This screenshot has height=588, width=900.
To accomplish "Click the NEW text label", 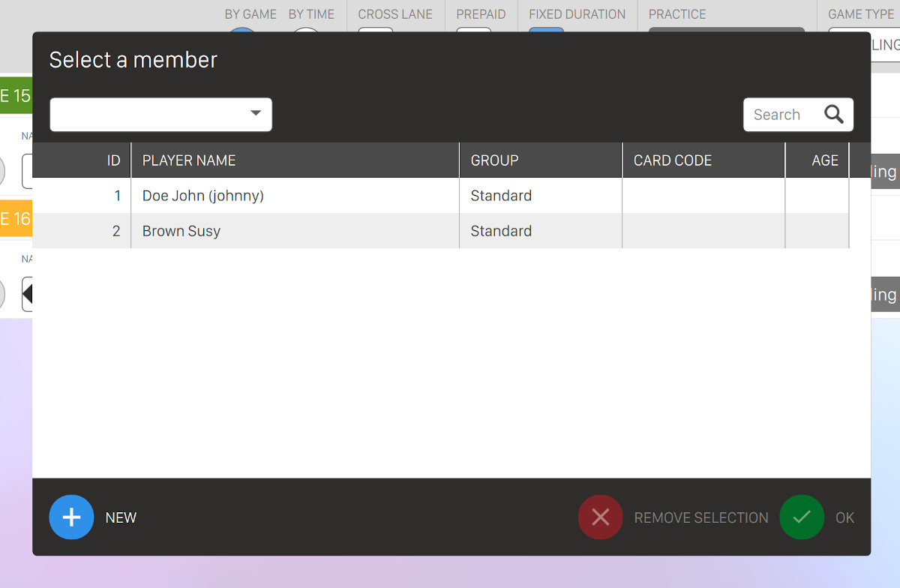I will 121,518.
